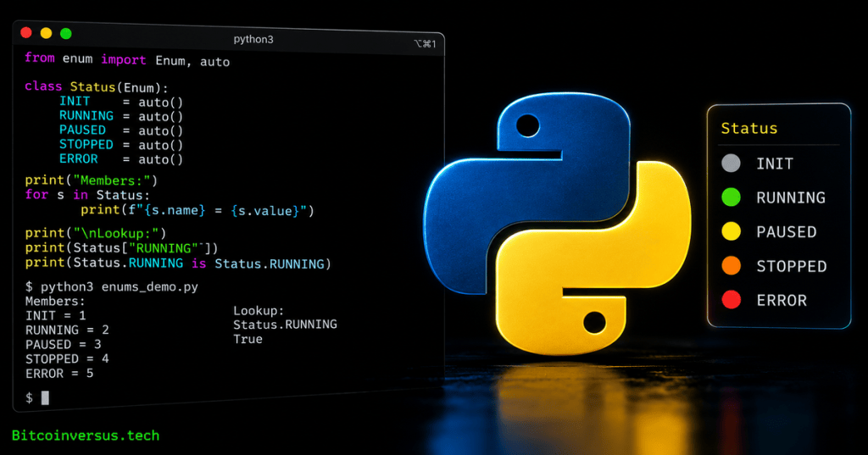The width and height of the screenshot is (868, 455).
Task: Select the ERROR label in the Status panel
Action: (x=782, y=301)
